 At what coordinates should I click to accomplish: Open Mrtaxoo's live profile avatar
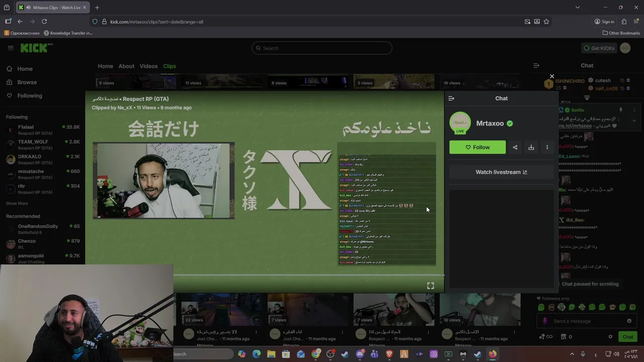click(460, 123)
